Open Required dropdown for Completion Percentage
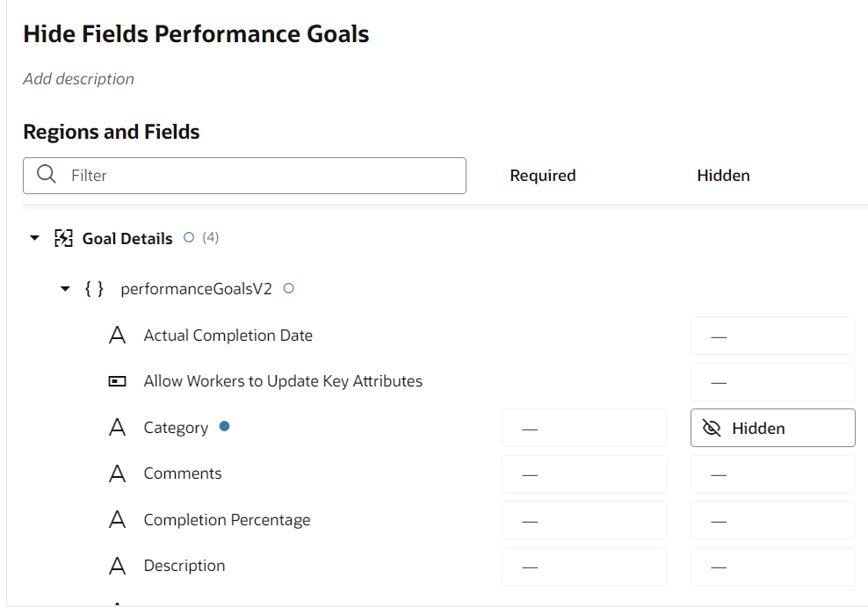 (584, 520)
